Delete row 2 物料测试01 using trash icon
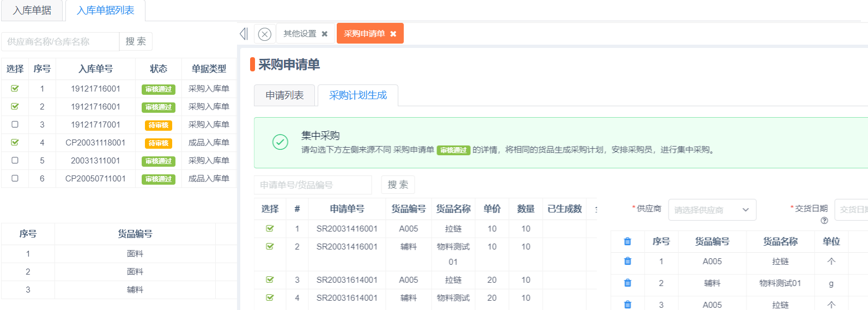Viewport: 868px width, 310px height. tap(628, 283)
